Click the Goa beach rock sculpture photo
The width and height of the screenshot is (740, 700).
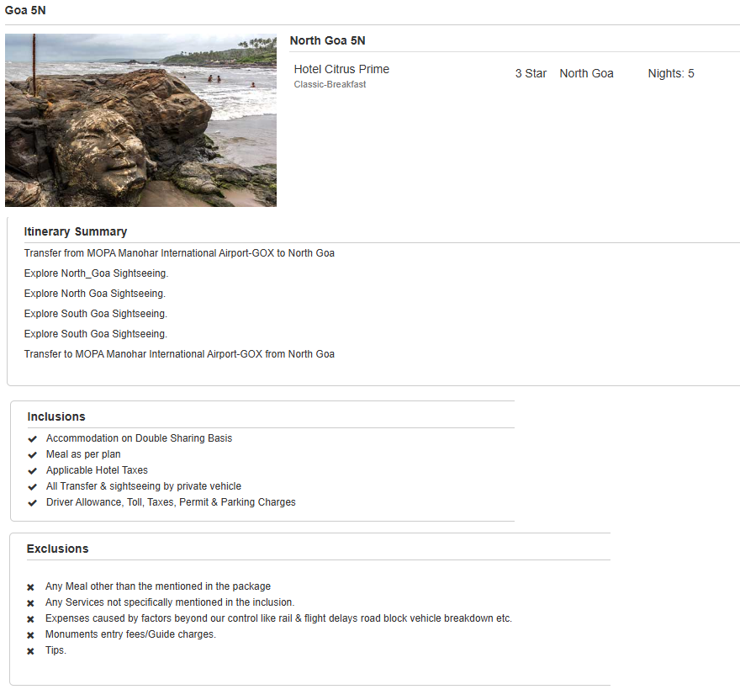(140, 120)
